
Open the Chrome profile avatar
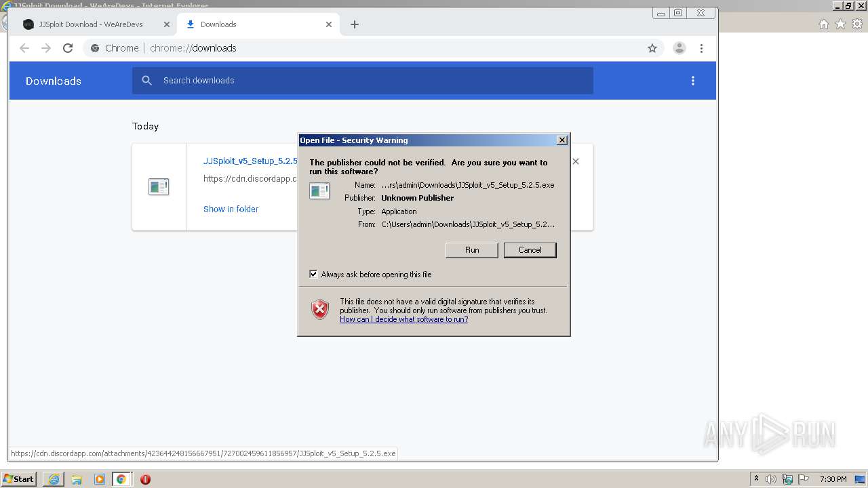(679, 48)
